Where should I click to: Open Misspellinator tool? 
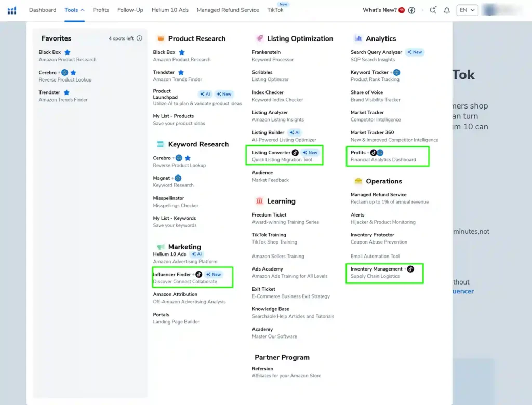click(x=176, y=201)
